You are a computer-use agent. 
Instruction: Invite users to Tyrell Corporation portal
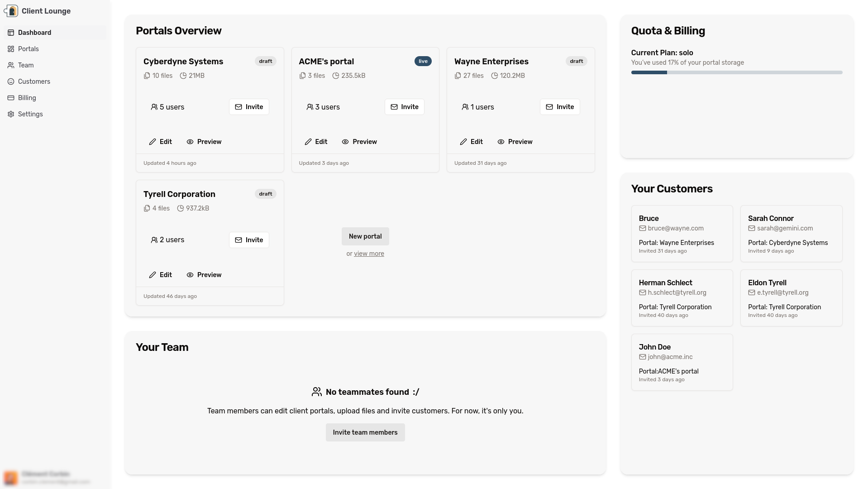click(x=248, y=240)
